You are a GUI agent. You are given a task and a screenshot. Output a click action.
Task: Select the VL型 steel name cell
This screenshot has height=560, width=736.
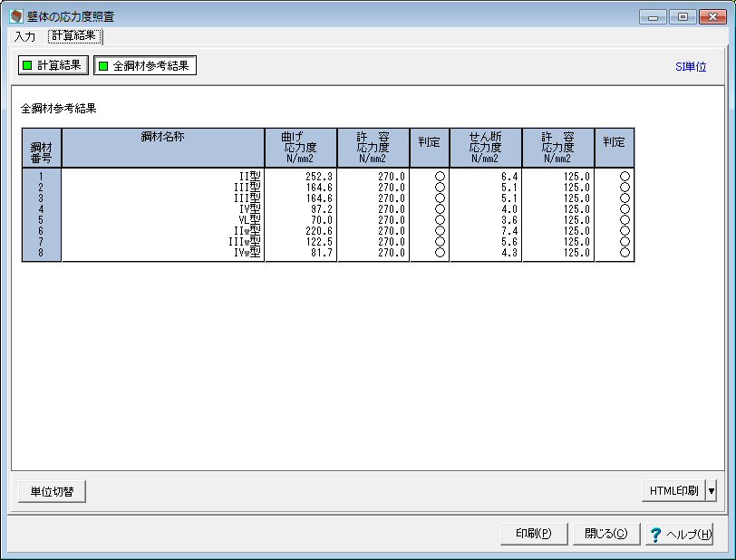250,219
